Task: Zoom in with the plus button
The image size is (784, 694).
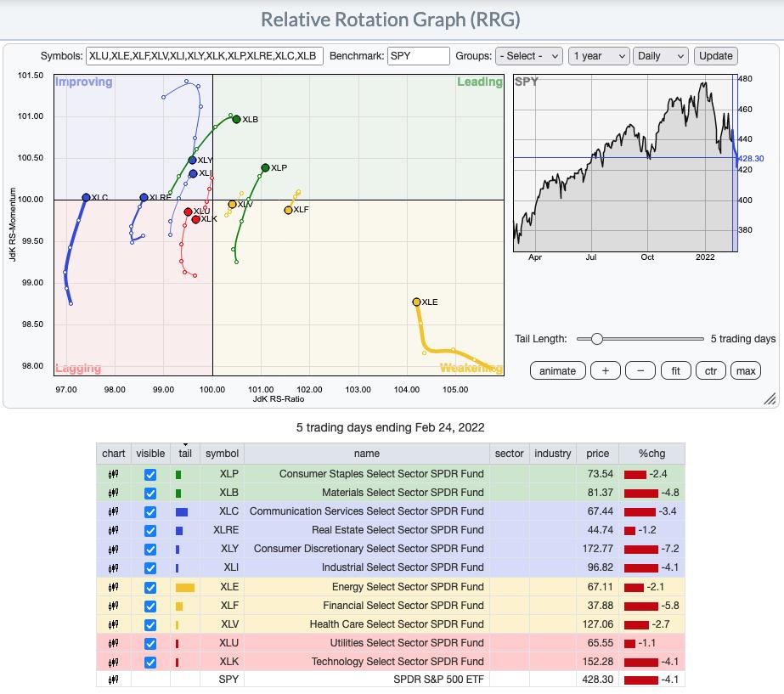Action: [x=606, y=371]
